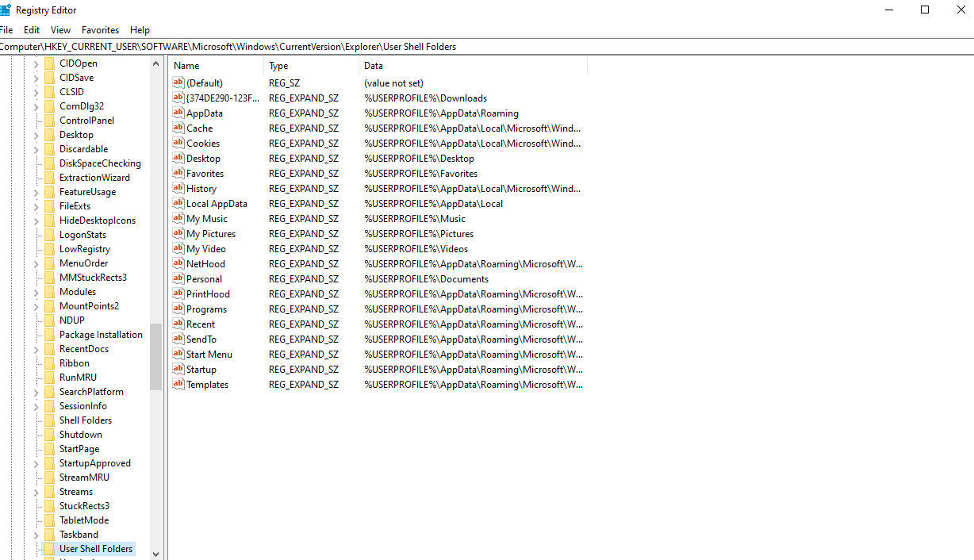
Task: Sort values by Name column header
Action: (x=216, y=66)
